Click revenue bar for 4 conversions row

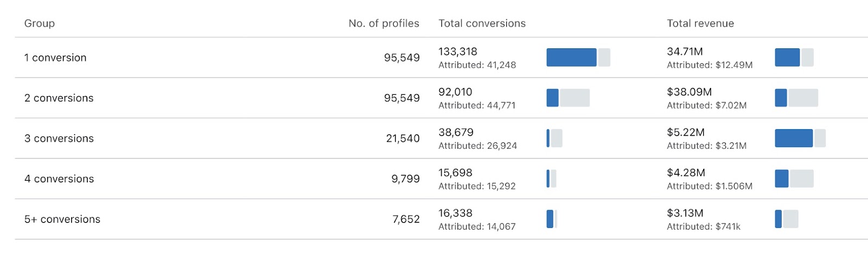[x=794, y=179]
